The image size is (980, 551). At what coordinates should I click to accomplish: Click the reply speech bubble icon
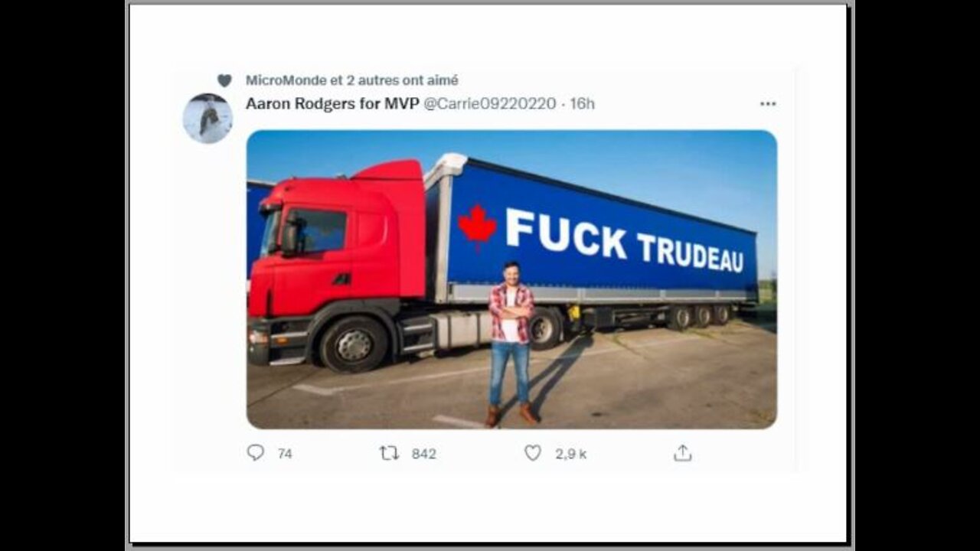pos(256,453)
